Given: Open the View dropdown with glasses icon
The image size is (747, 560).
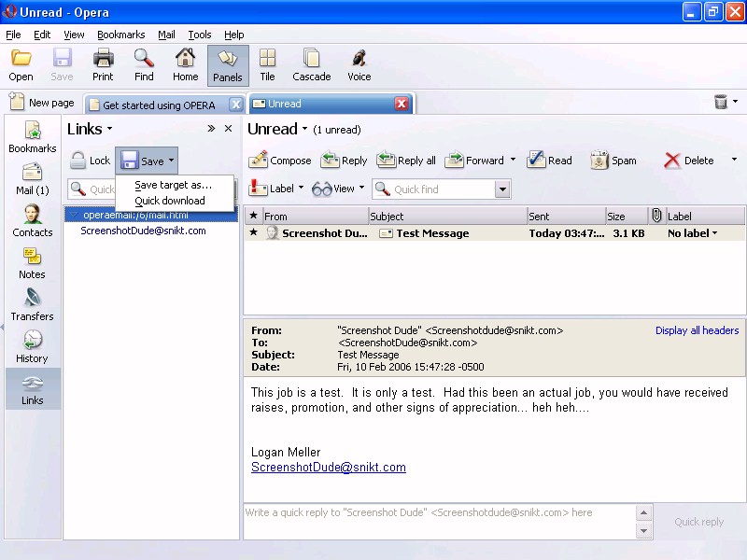Looking at the screenshot, I should [x=338, y=189].
